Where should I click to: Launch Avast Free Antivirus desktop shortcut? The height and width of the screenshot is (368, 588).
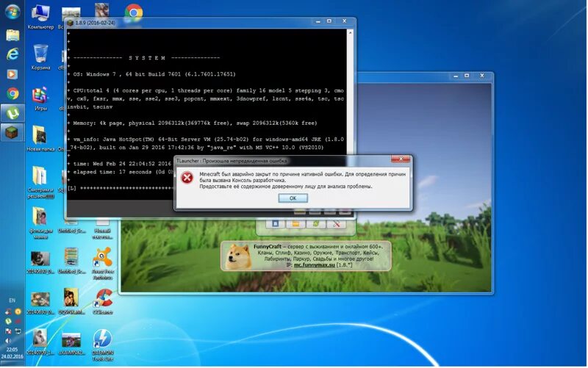tap(103, 263)
